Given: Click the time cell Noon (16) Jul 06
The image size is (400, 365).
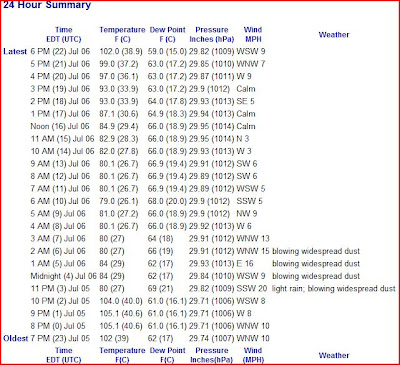Looking at the screenshot, I should pos(60,126).
